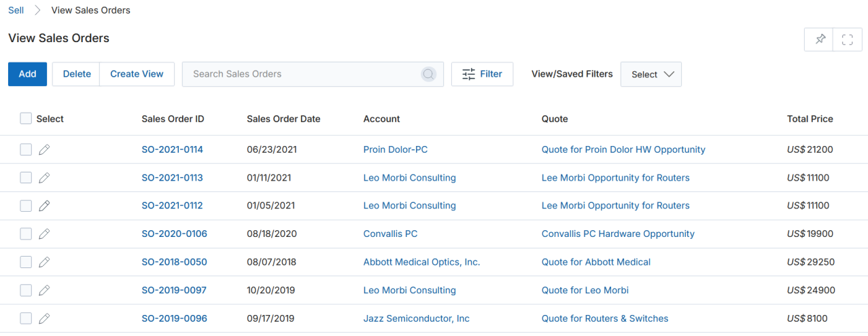Viewport: 868px width, 336px height.
Task: Open sales order SO-2021-0114
Action: (172, 149)
